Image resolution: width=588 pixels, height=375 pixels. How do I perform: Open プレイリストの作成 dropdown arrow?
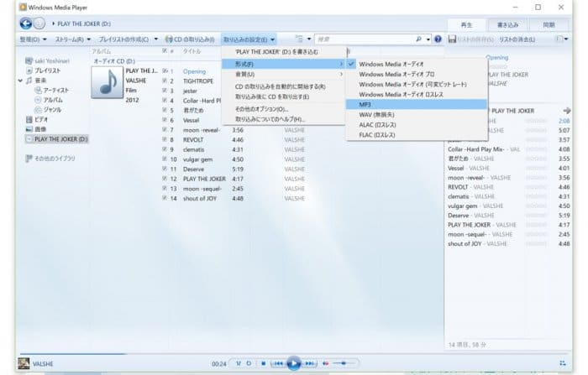pos(156,39)
